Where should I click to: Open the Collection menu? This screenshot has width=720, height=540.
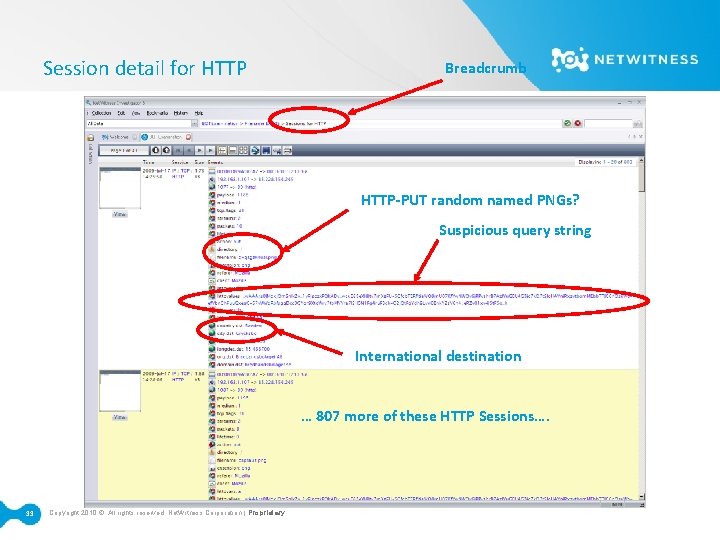pyautogui.click(x=101, y=113)
